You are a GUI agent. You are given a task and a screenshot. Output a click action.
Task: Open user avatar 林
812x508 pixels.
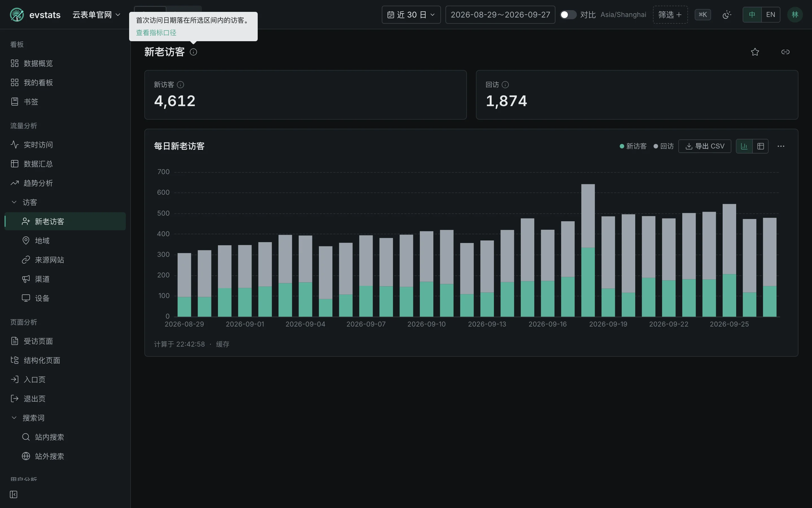pyautogui.click(x=795, y=15)
